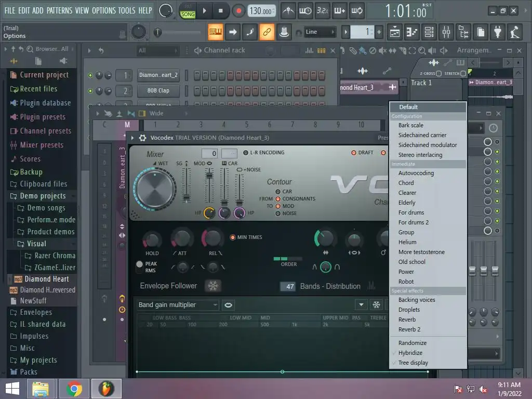Select Contour CONSONANTS radio
The height and width of the screenshot is (399, 532).
point(278,199)
